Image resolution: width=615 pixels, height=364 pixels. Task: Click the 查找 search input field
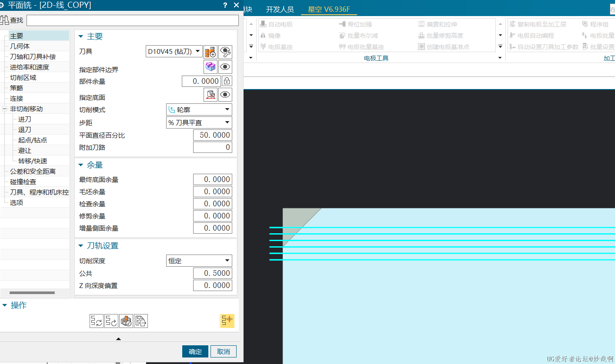click(x=133, y=20)
